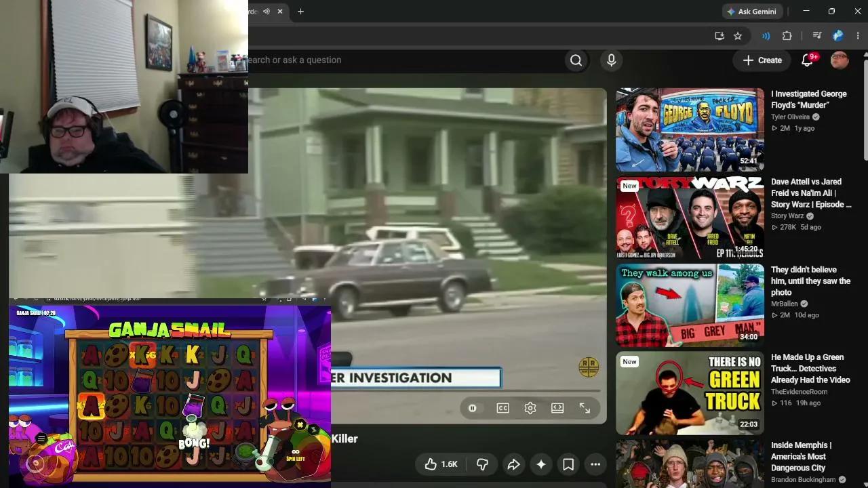The width and height of the screenshot is (868, 488).
Task: Search YouTube with the magnifier button
Action: pos(576,60)
